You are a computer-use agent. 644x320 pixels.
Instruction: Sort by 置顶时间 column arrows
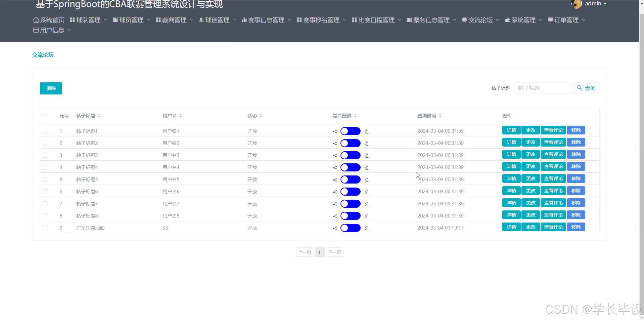pyautogui.click(x=440, y=116)
